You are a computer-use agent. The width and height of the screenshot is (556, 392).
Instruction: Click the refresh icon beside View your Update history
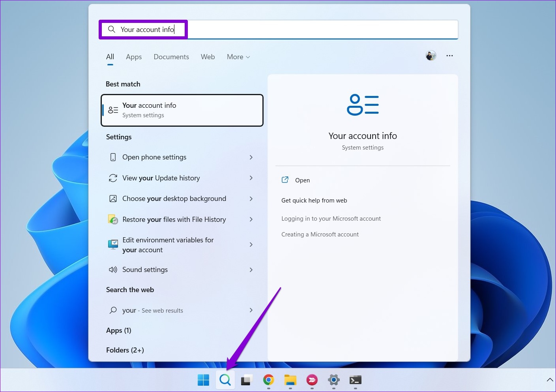coord(113,178)
